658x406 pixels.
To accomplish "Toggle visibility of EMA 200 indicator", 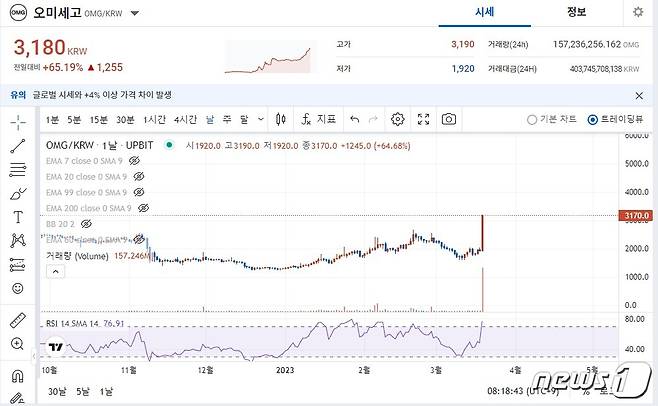I will tap(144, 208).
